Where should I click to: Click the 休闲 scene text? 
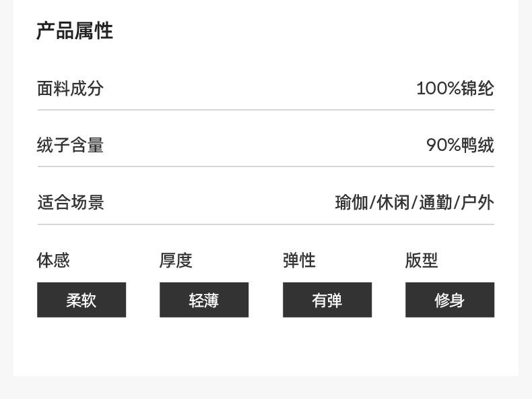pyautogui.click(x=393, y=202)
